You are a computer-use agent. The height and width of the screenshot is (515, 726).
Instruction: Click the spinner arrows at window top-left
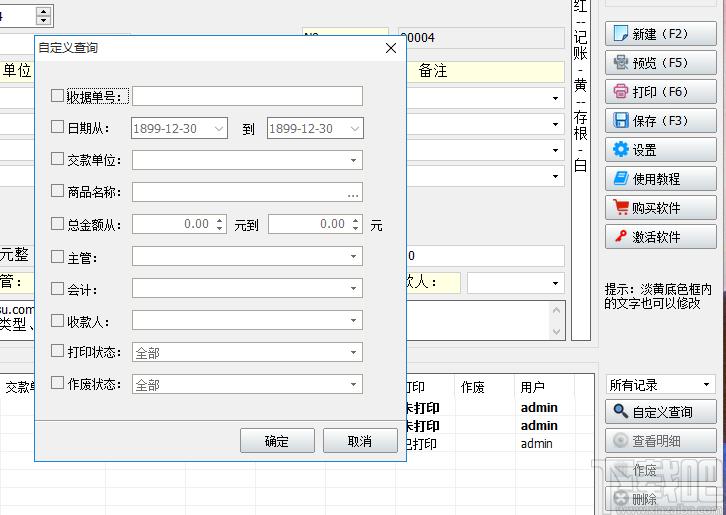coord(44,16)
